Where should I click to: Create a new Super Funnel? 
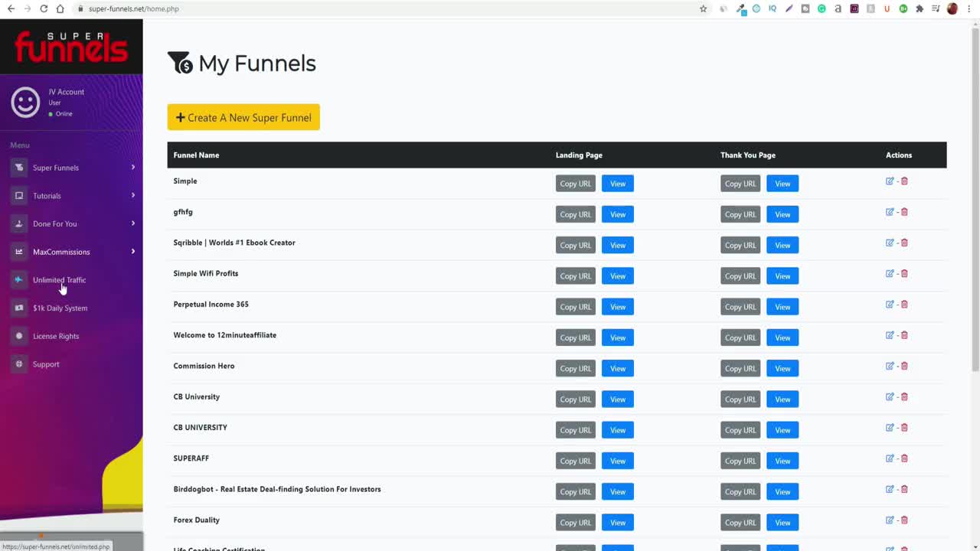pos(243,117)
